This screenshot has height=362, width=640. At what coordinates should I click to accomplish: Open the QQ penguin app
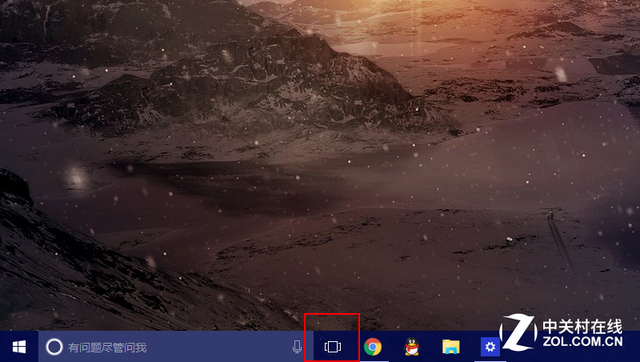(411, 347)
